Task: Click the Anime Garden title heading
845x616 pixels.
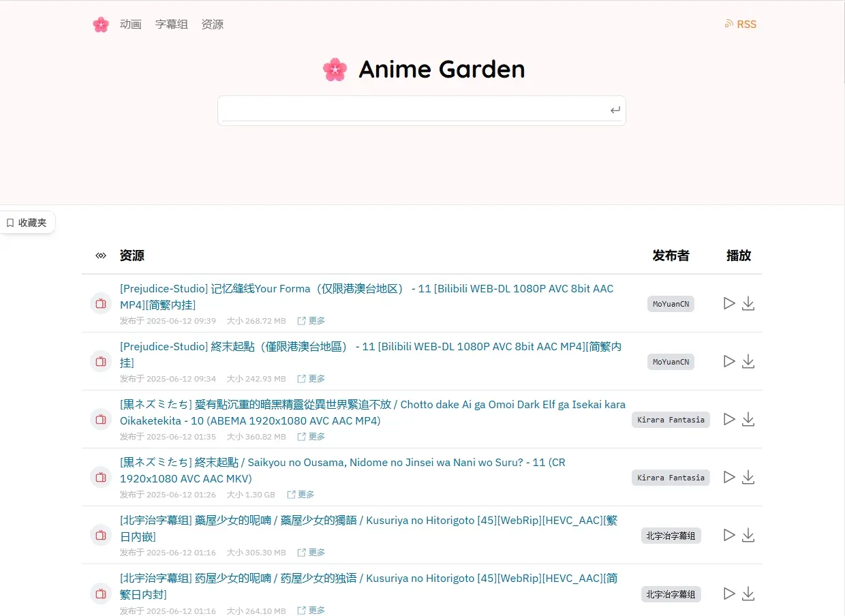Action: [x=442, y=69]
